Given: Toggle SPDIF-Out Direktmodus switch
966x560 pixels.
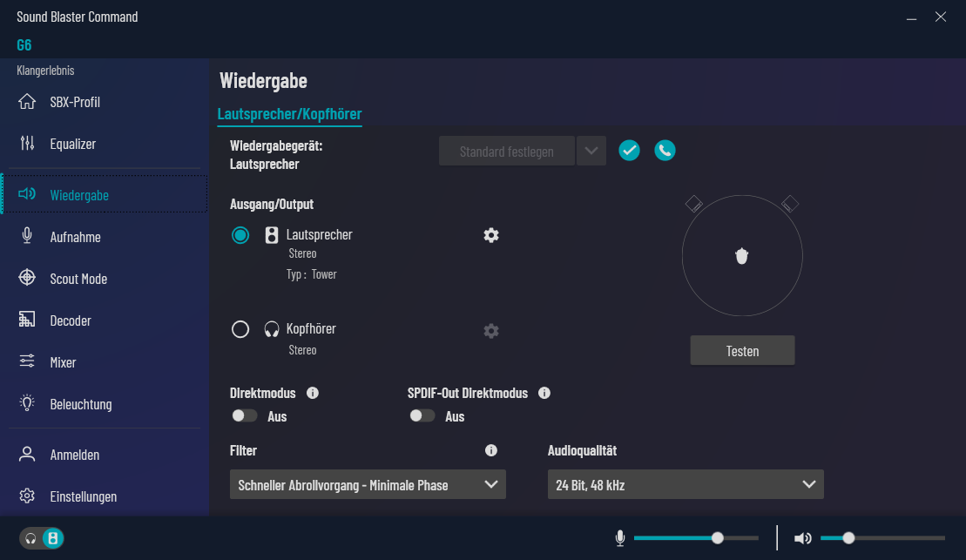Looking at the screenshot, I should [422, 415].
